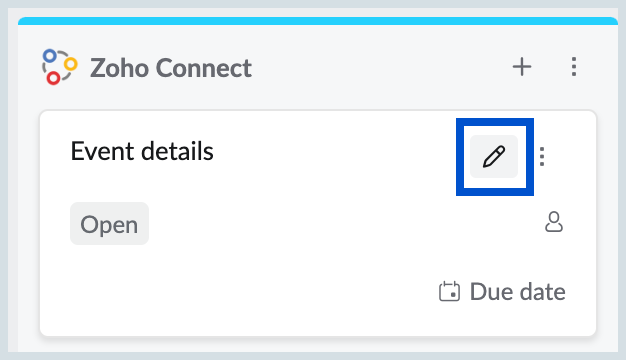This screenshot has height=360, width=626.
Task: Open the Event details task title
Action: point(142,151)
